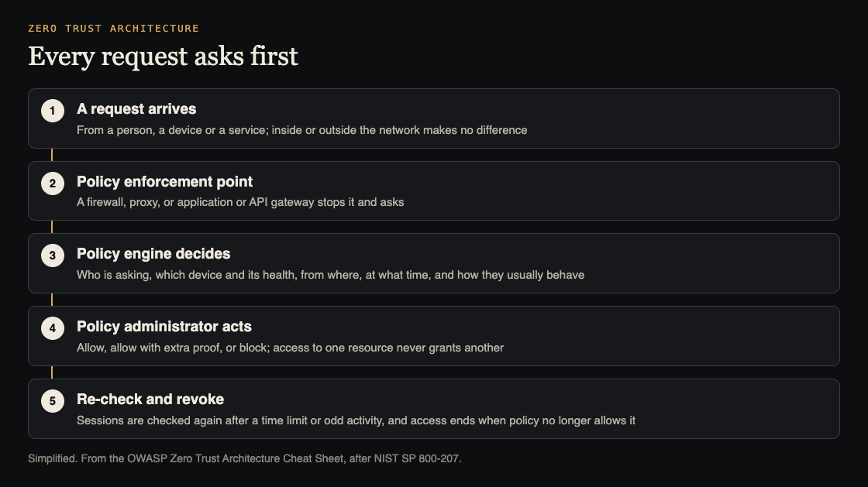Click the step 4 number badge
Screen dimensions: 868x487
pos(53,328)
